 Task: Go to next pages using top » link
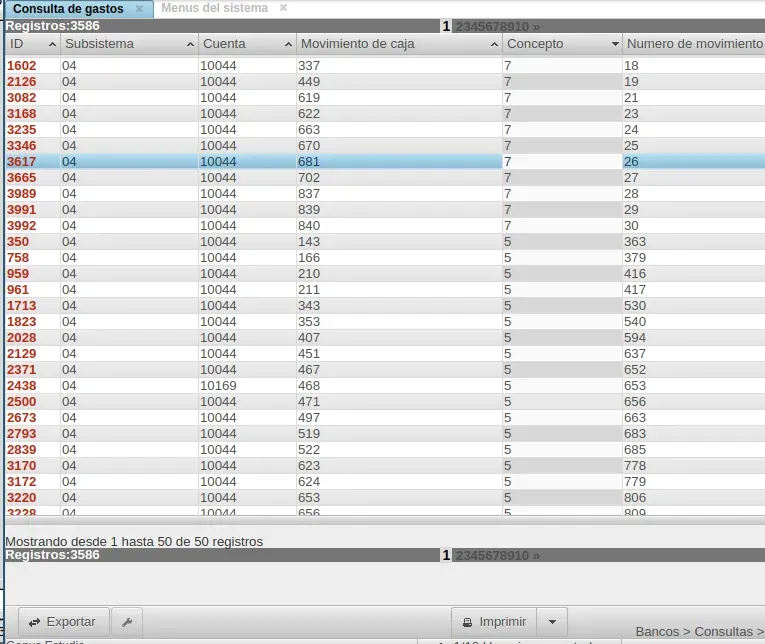tap(536, 27)
